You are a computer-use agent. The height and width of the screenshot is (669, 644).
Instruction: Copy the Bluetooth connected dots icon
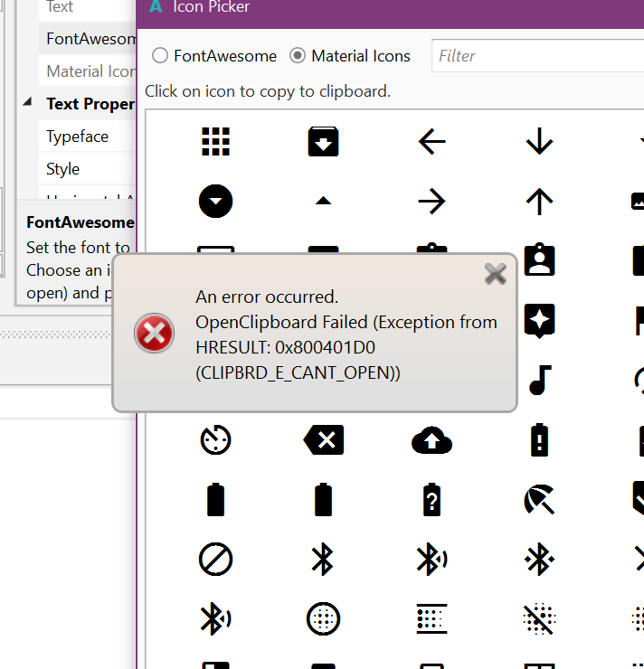coord(539,559)
